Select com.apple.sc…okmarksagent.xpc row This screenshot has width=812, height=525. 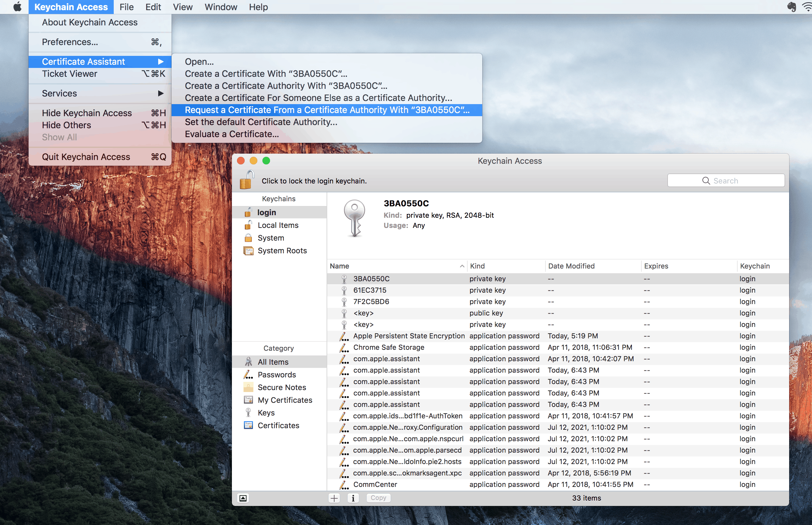point(558,473)
